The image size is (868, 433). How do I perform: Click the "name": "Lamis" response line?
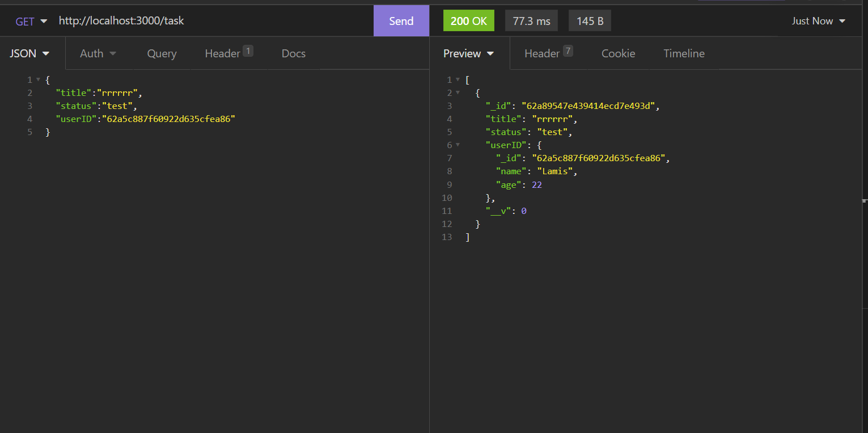[536, 171]
